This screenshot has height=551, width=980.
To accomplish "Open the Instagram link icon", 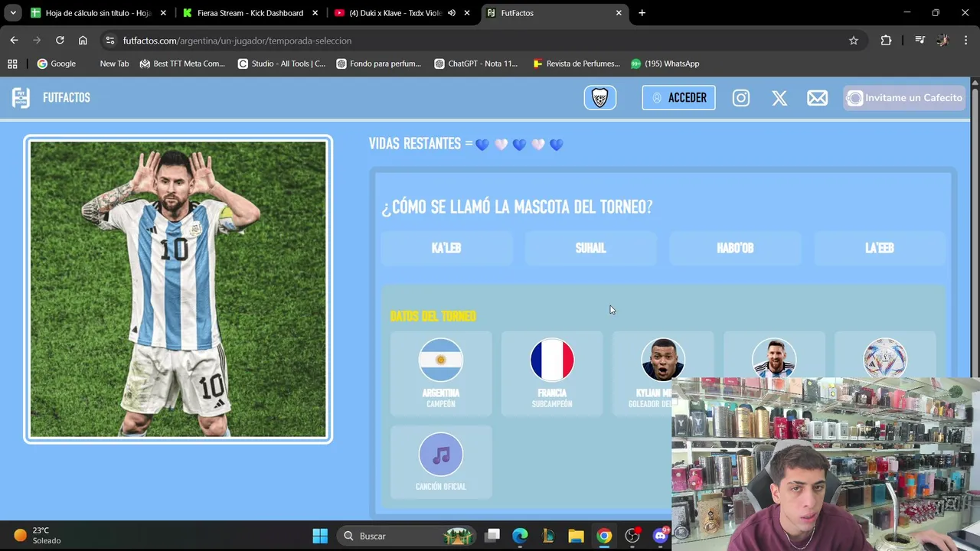I will coord(741,98).
